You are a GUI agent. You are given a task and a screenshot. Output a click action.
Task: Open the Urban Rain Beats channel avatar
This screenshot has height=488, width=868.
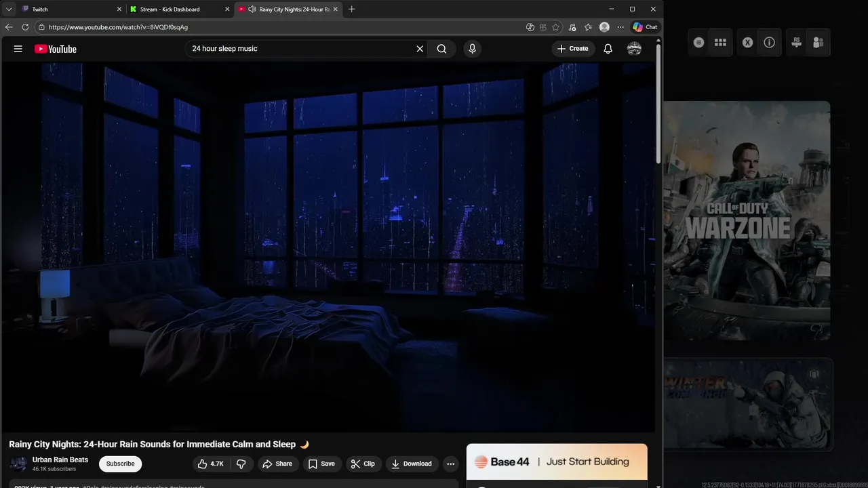point(19,464)
